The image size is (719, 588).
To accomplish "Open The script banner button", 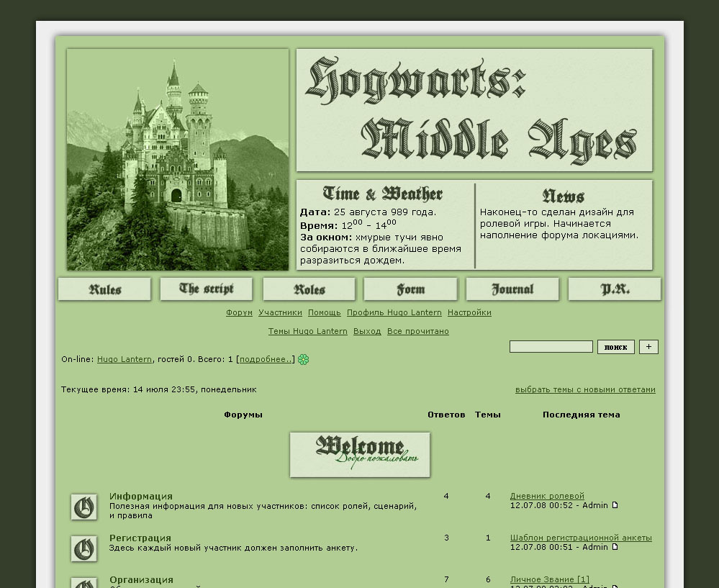I will click(207, 289).
